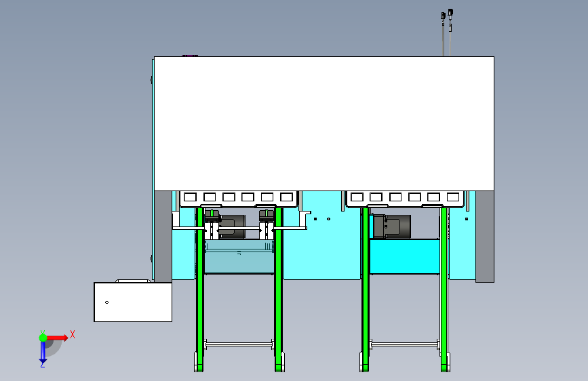
Task: Select the dark motor between the left green rails
Action: (x=232, y=226)
